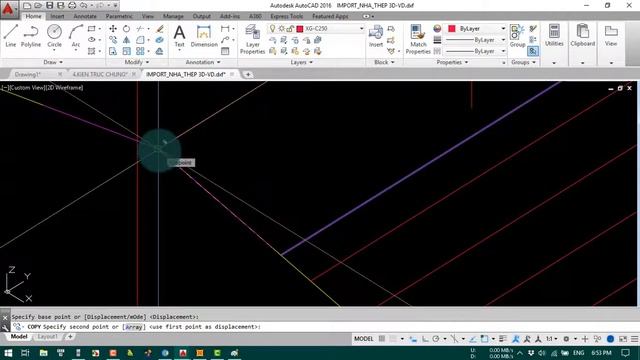The height and width of the screenshot is (360, 640).
Task: Customize status bar hamburger menu
Action: (634, 338)
